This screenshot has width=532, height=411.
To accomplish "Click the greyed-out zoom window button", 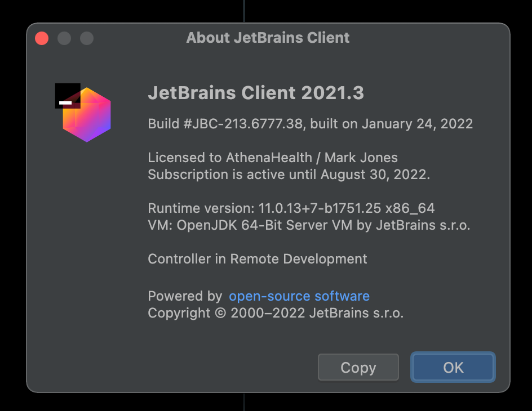I will (x=87, y=38).
